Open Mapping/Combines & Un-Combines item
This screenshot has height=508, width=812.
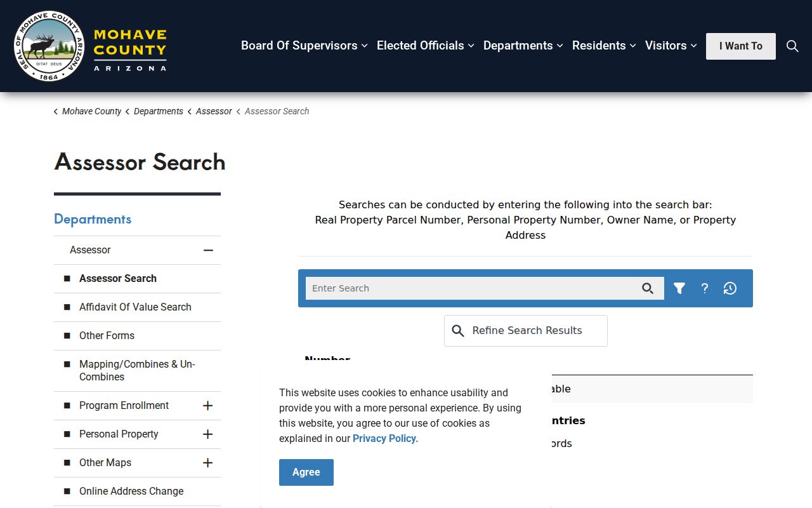pos(137,370)
